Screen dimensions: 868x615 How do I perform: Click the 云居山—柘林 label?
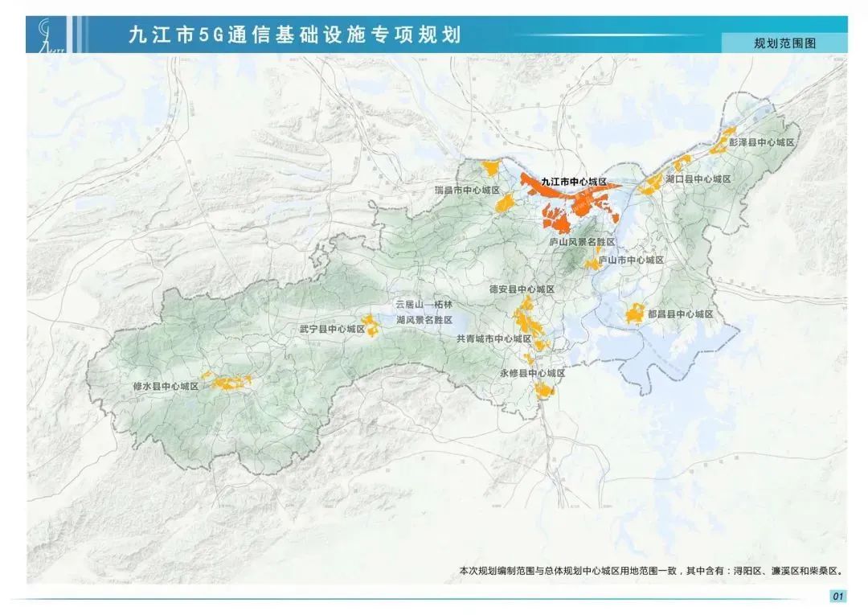tap(424, 305)
